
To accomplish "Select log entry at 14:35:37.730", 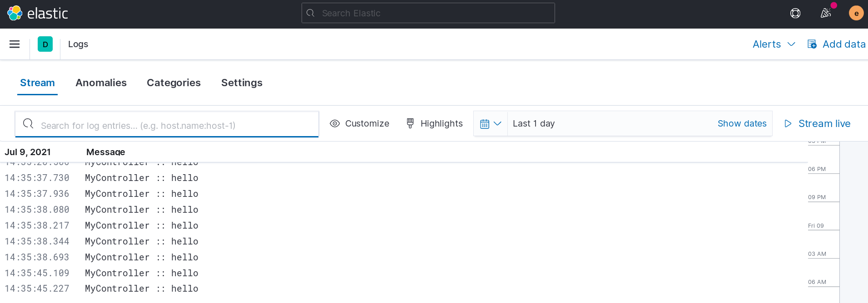I will point(404,178).
